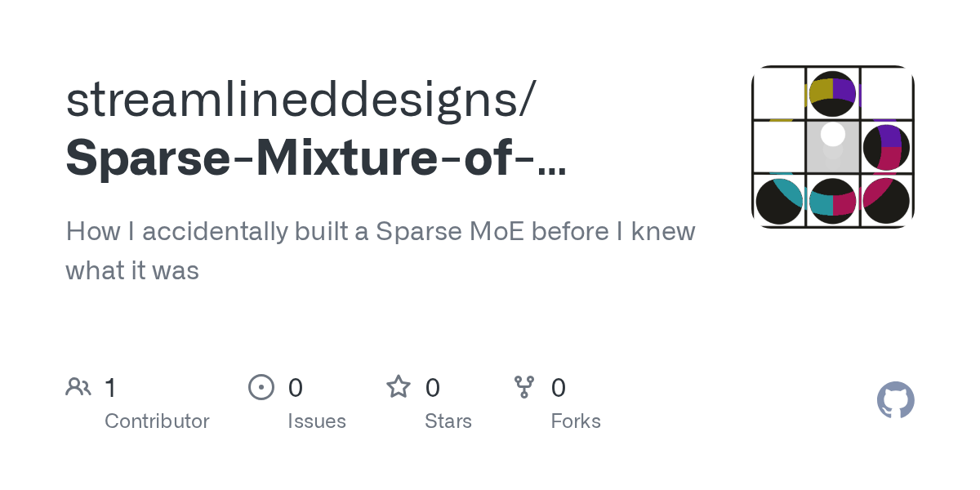Click the Forks branch icon

click(x=524, y=387)
